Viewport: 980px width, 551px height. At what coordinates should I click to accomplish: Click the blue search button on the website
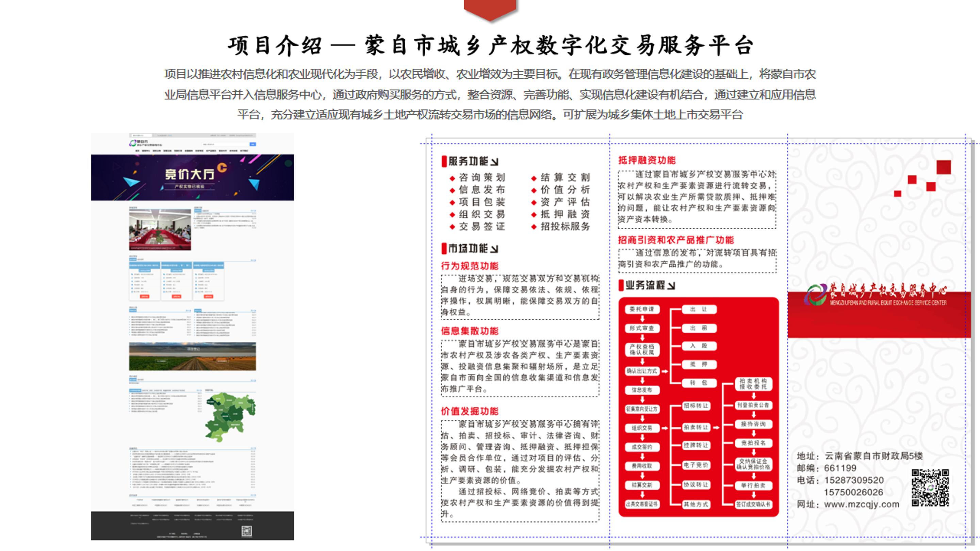click(x=252, y=144)
